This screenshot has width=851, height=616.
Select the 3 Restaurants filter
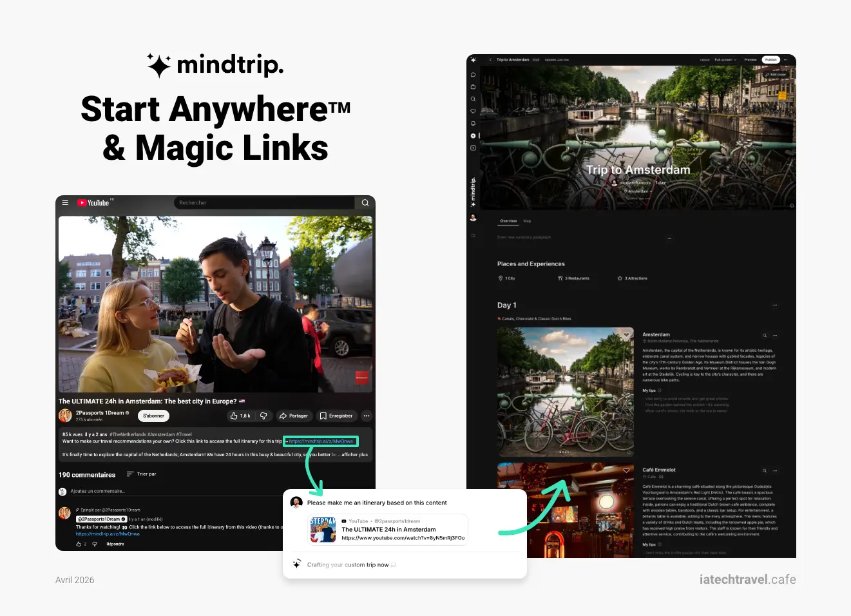(x=573, y=278)
